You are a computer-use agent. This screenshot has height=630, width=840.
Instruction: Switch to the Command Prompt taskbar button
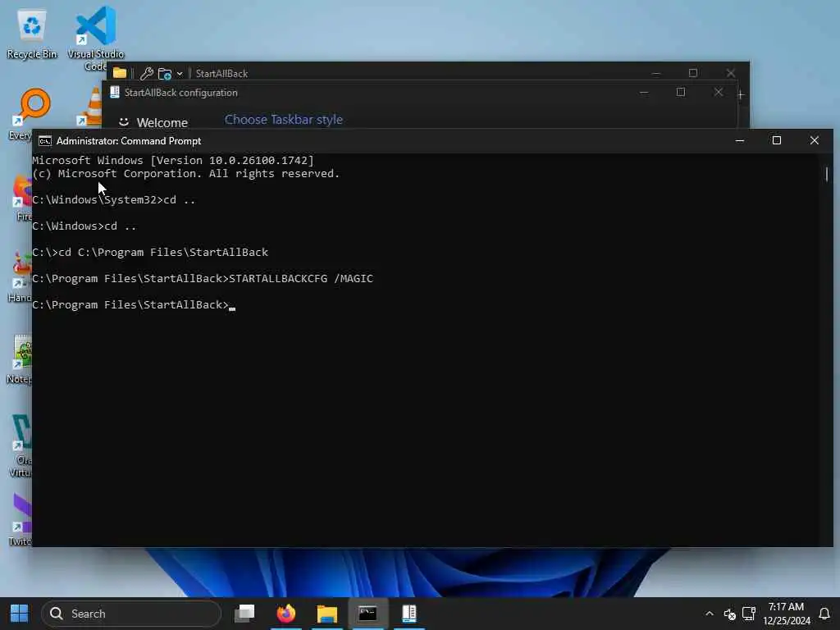(x=367, y=614)
